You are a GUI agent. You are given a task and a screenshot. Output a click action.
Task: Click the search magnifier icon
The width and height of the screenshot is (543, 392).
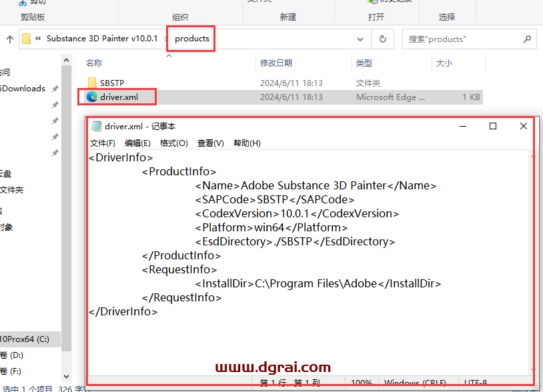pos(527,39)
